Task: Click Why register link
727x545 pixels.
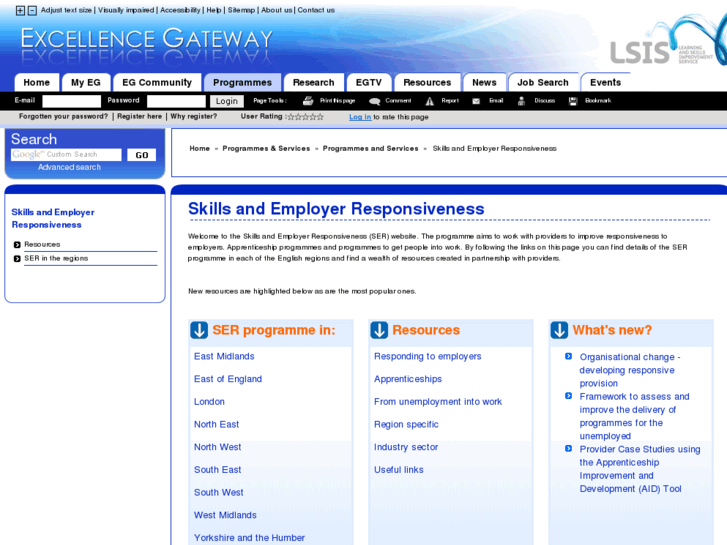Action: click(193, 116)
